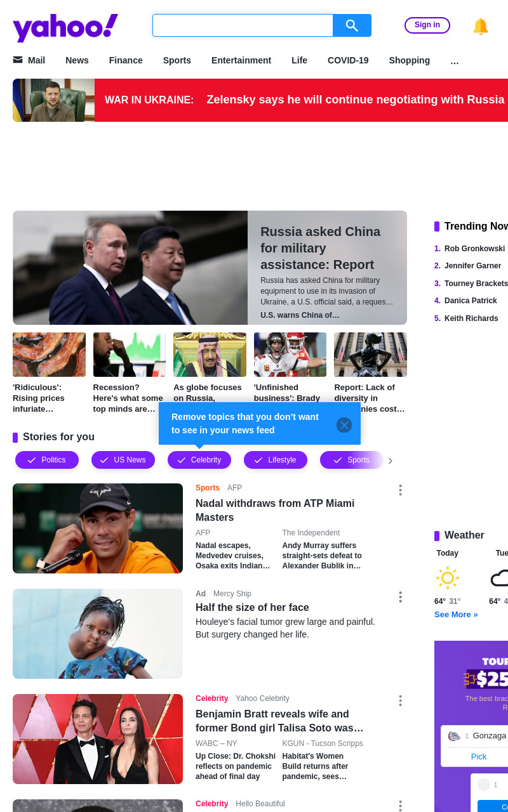Open the Fearless Girl statue thumbnail
This screenshot has height=812, width=508.
(x=370, y=355)
